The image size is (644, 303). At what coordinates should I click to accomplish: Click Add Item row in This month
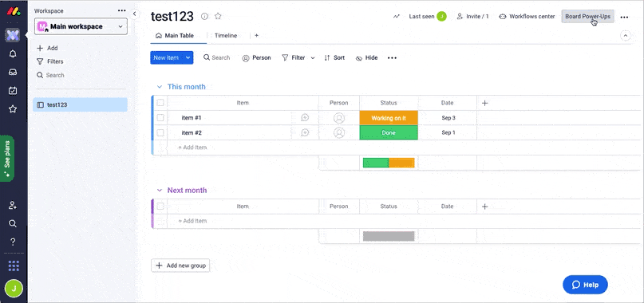192,148
